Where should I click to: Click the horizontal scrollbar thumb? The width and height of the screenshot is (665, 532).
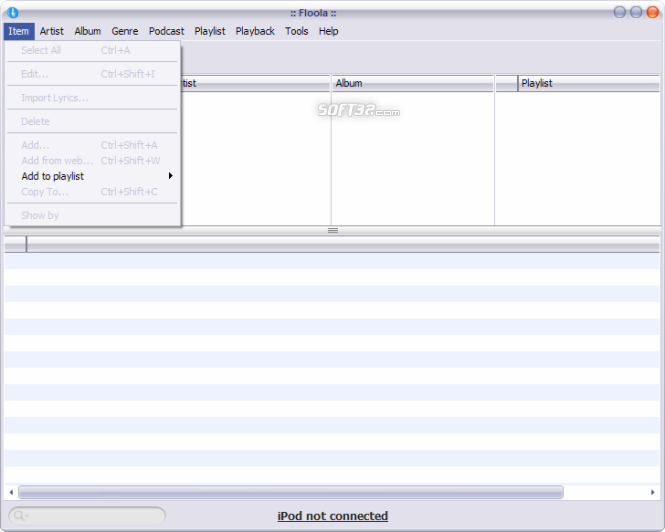point(290,492)
